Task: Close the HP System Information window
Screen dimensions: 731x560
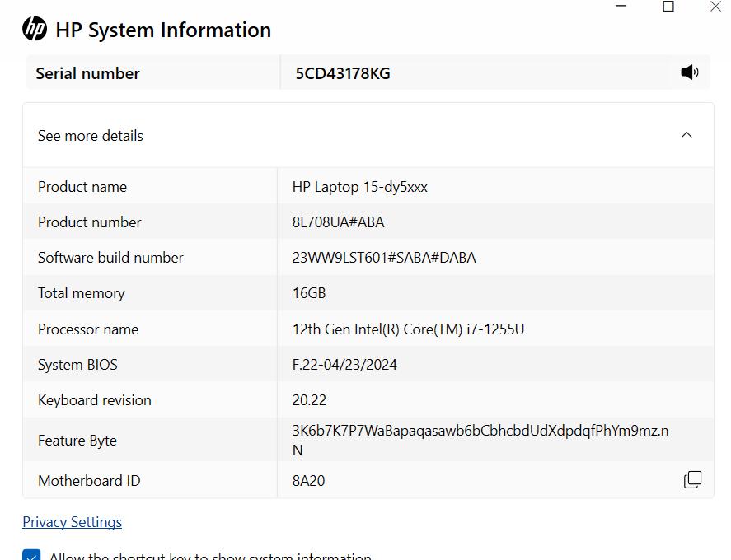Action: [715, 7]
